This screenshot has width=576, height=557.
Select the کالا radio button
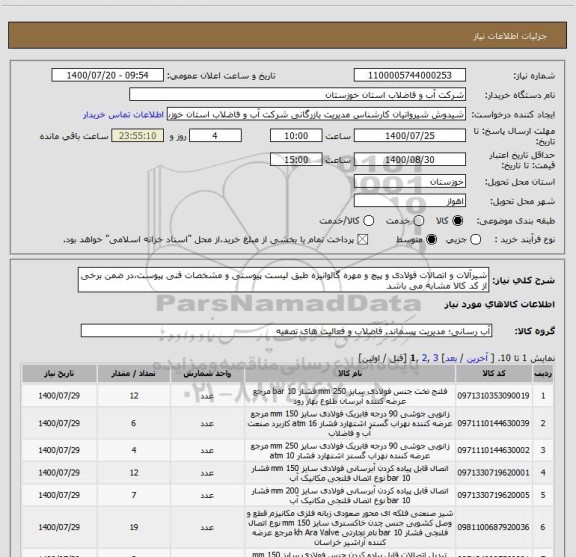tap(458, 220)
